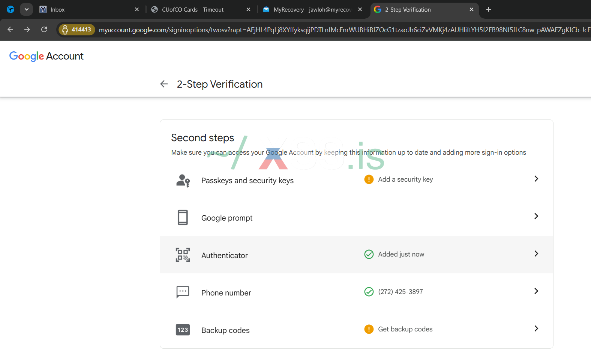Viewport: 591px width, 364px height.
Task: Expand the Passkeys and security keys chevron
Action: point(536,179)
